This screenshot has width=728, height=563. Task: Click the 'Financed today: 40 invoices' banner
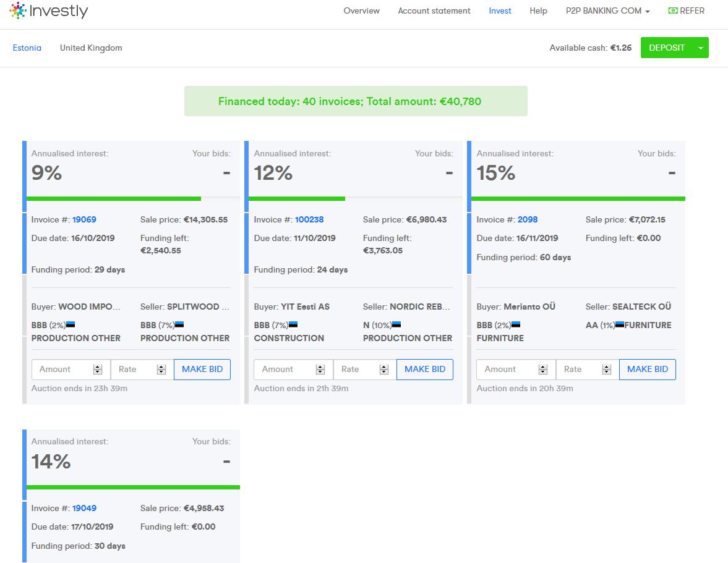coord(356,101)
